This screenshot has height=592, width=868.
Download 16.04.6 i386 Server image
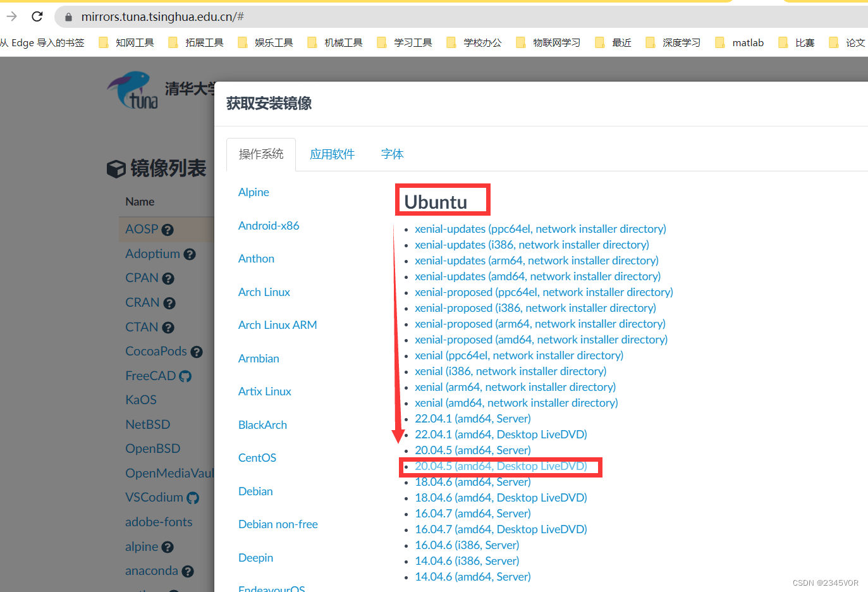467,545
